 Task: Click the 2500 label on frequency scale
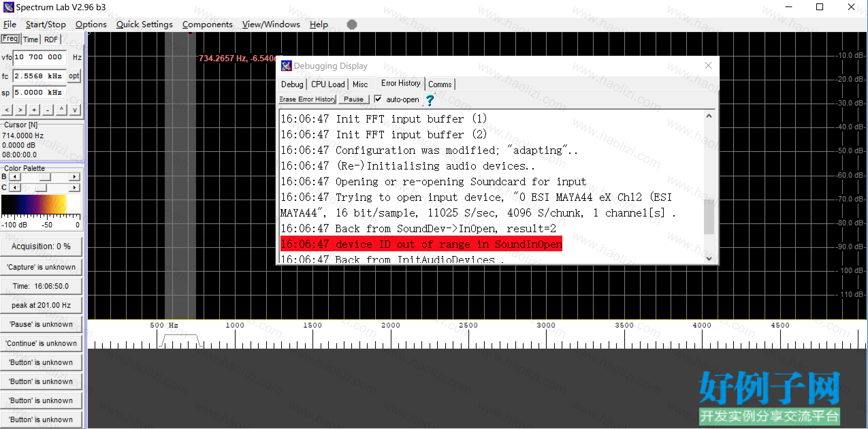(x=468, y=325)
